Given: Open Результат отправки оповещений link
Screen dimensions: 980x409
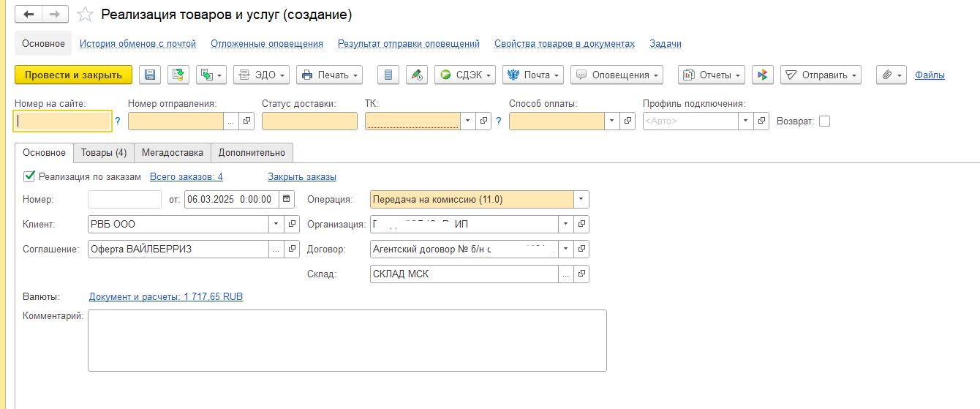Looking at the screenshot, I should [x=409, y=44].
